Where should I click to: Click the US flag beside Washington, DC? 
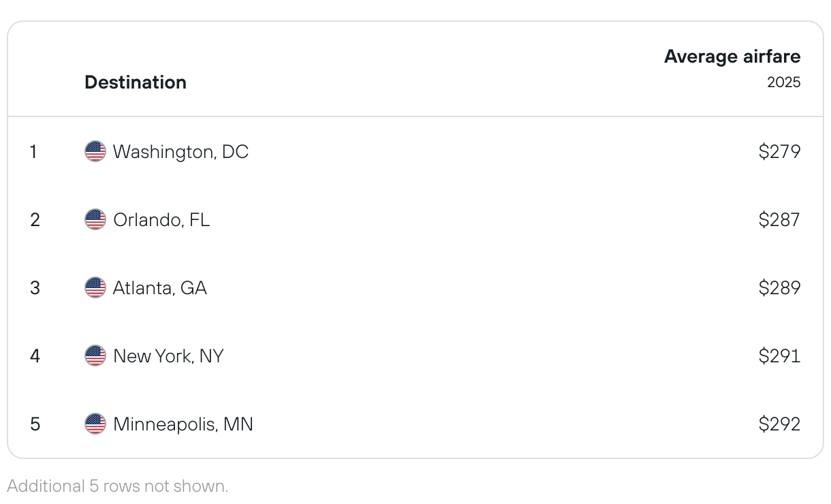(x=95, y=151)
